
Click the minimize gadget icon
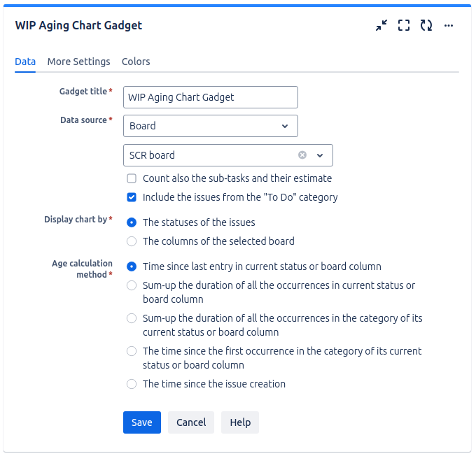tap(381, 26)
